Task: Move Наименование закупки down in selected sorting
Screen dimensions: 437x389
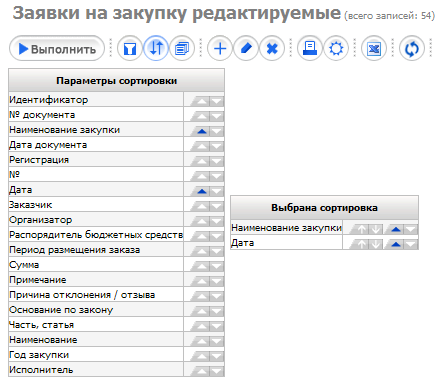Action: [376, 229]
